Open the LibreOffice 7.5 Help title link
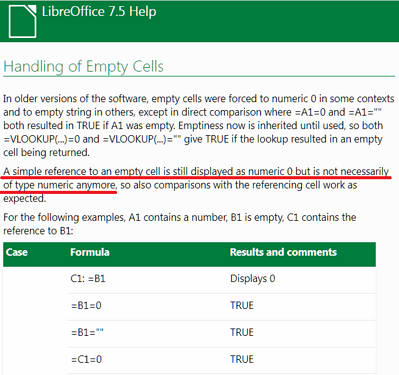This screenshot has width=399, height=375. coord(99,12)
